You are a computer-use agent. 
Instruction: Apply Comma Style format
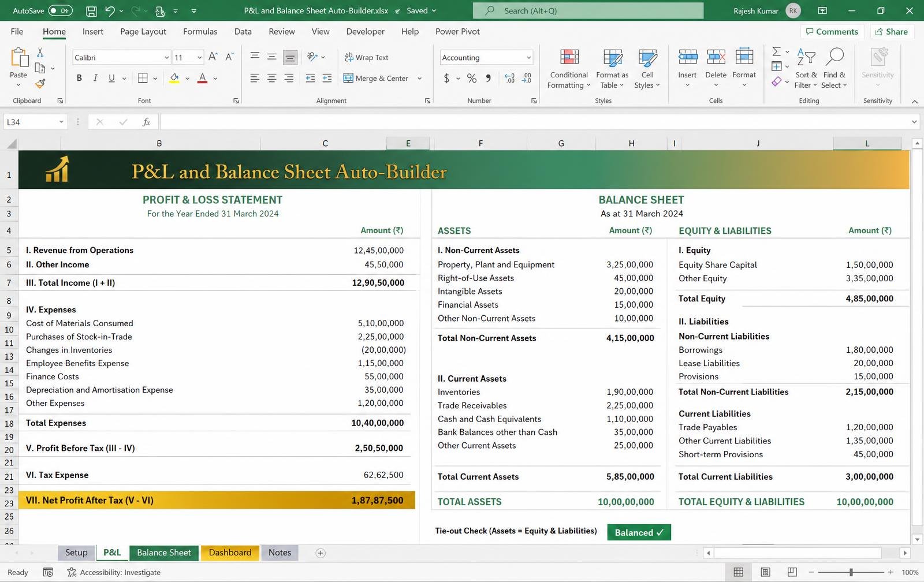[x=488, y=79]
